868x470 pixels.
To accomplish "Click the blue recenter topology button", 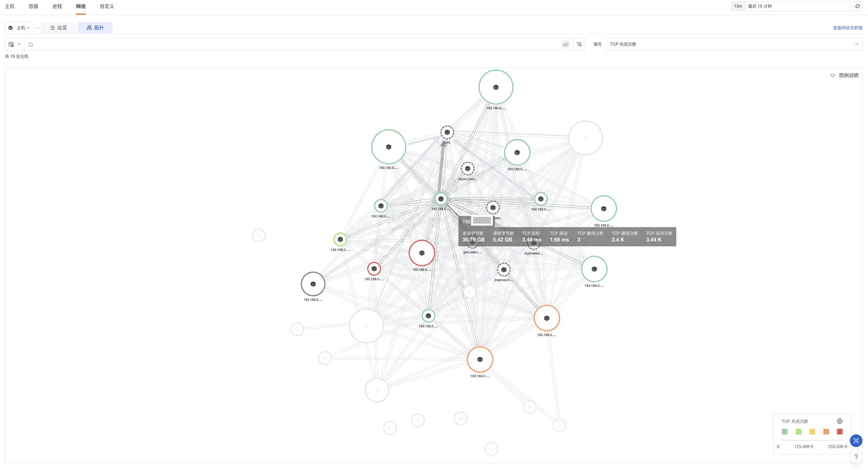I will (x=856, y=441).
